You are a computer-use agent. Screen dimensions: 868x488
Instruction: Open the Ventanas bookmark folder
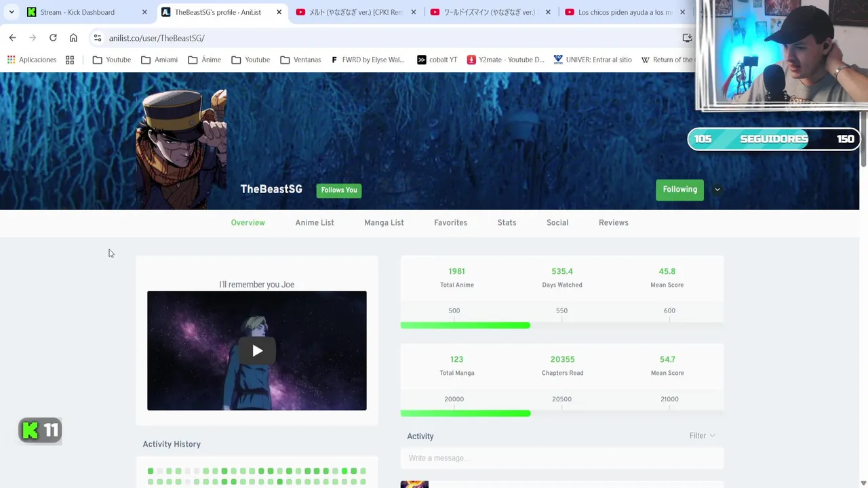click(300, 60)
